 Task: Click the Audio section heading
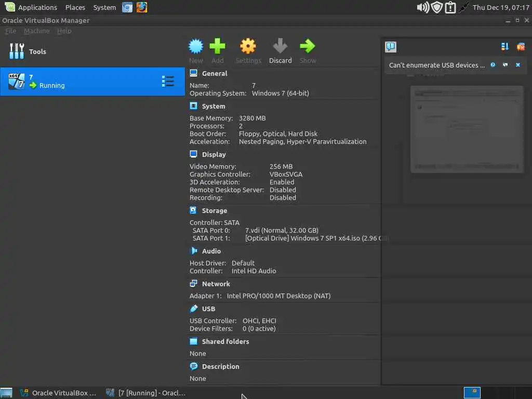[x=211, y=251]
